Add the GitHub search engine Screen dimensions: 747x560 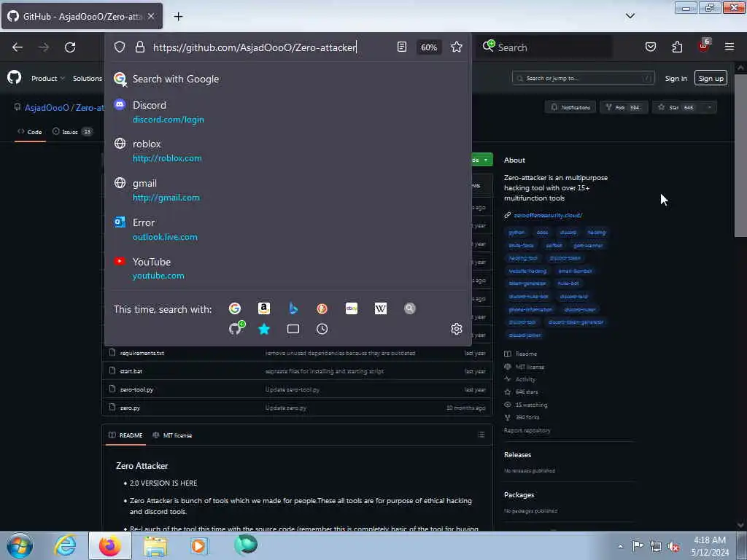[237, 328]
